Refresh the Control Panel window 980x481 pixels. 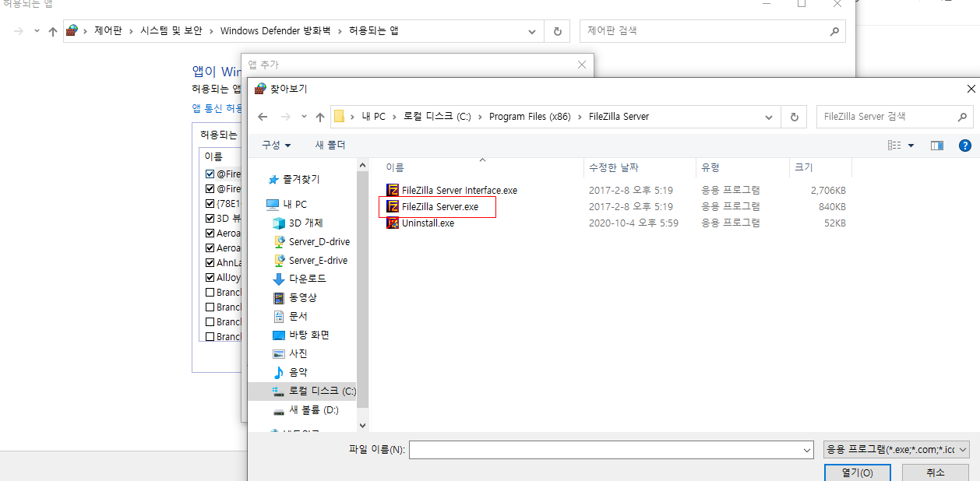coord(557,32)
